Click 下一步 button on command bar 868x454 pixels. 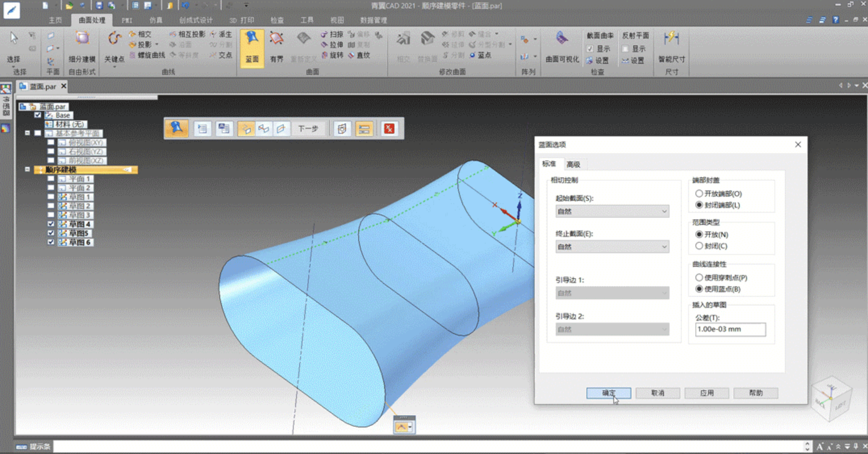[308, 129]
